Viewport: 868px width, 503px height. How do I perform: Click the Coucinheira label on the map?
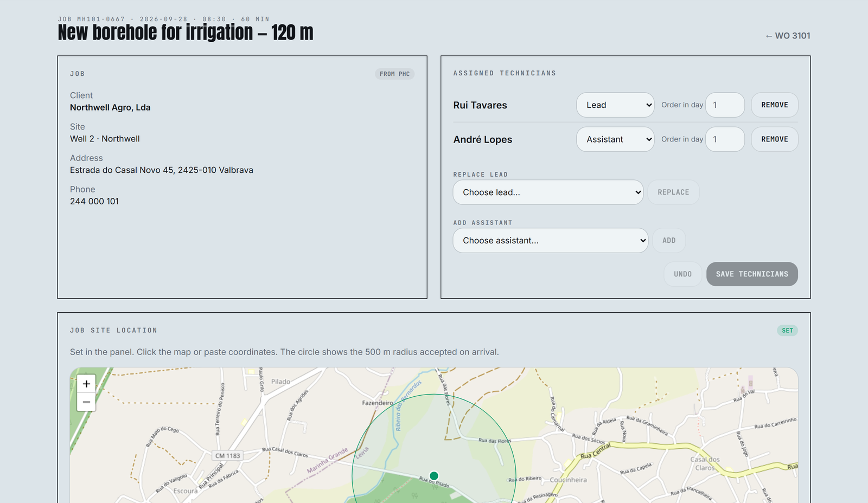point(568,480)
